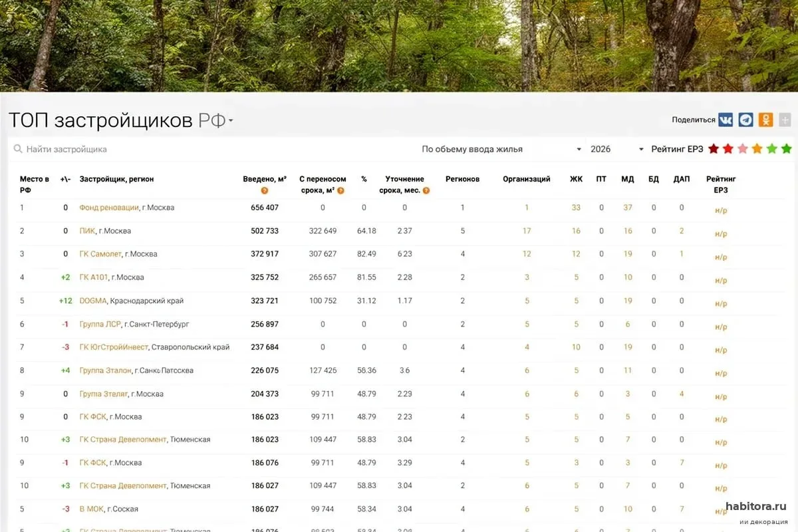Click organizations count 12 in ГК Самолет row
Screen dimensions: 798x532
point(527,254)
